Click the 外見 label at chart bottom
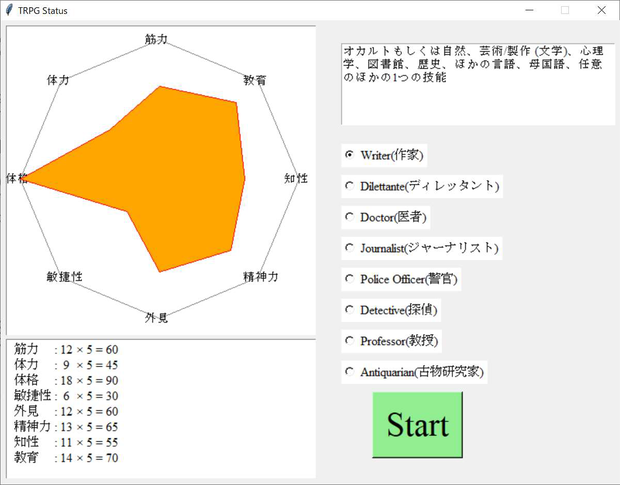This screenshot has width=620, height=485. pos(156,317)
